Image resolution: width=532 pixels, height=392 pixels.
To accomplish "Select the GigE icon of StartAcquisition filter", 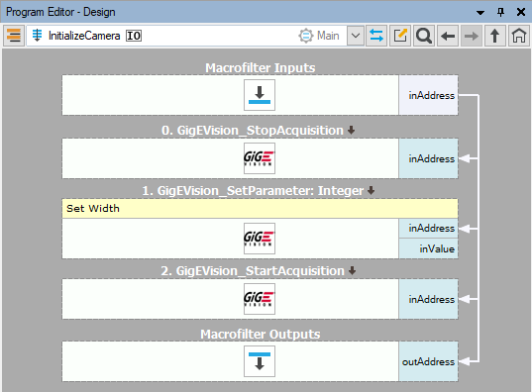I will (260, 299).
